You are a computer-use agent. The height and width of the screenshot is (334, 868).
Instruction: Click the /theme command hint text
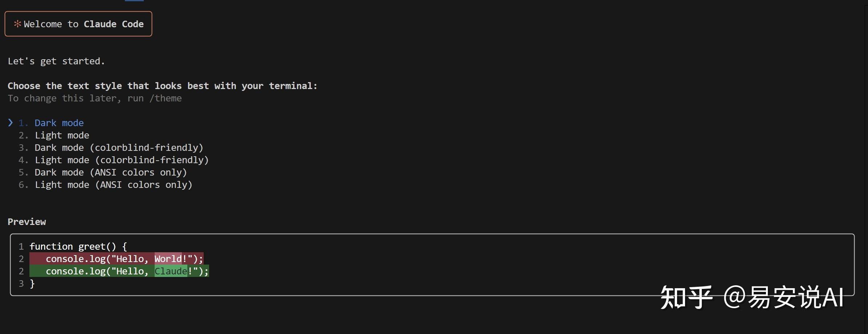(166, 98)
